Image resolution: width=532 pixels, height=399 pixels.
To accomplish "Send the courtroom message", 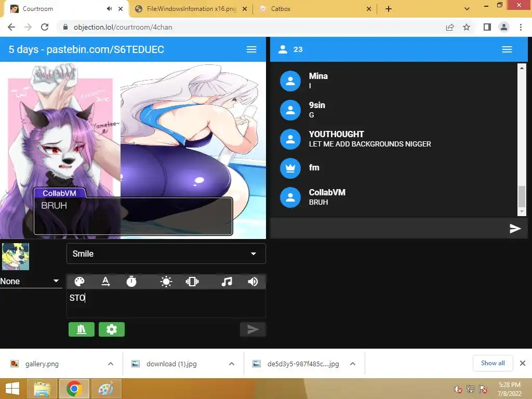I will [253, 329].
